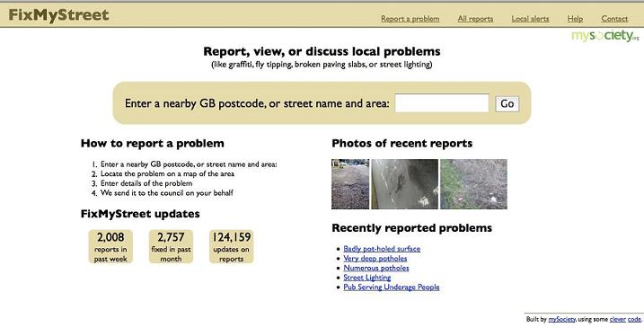Screen dimensions: 644x336
Task: Follow the code link in the footer
Action: pos(634,319)
